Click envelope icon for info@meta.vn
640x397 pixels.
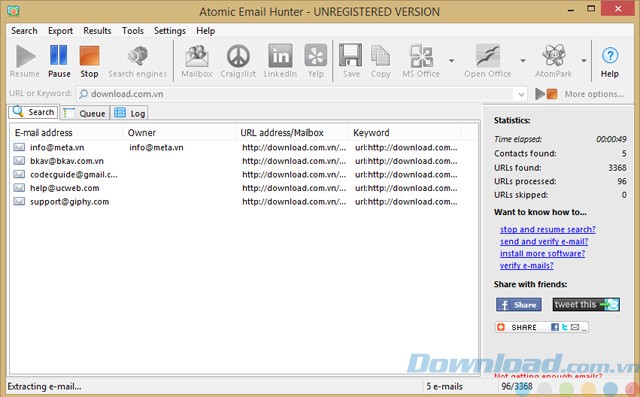[x=19, y=147]
